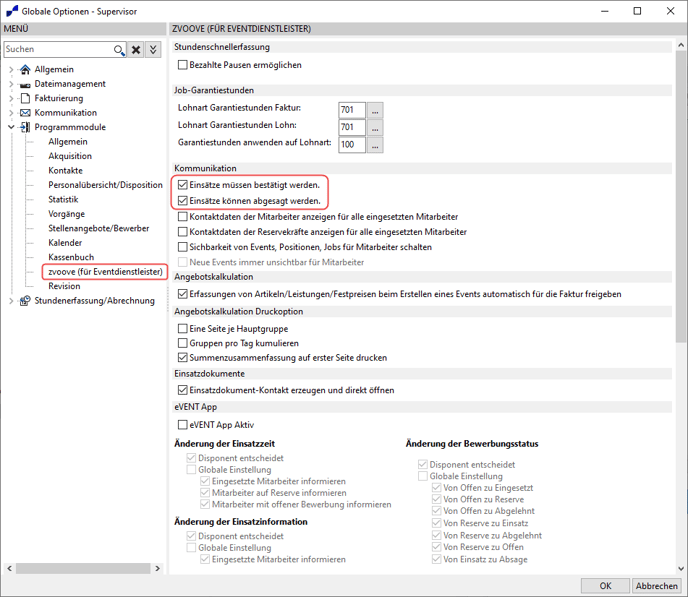Screen dimensions: 688x597
Task: Expand the Kommunikation tree node
Action: (x=11, y=113)
